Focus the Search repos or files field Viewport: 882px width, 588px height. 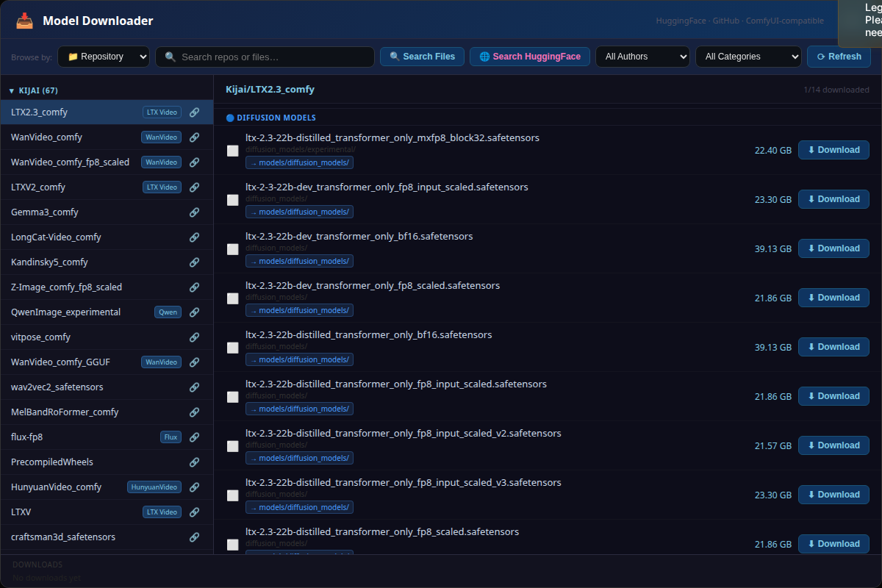coord(265,57)
